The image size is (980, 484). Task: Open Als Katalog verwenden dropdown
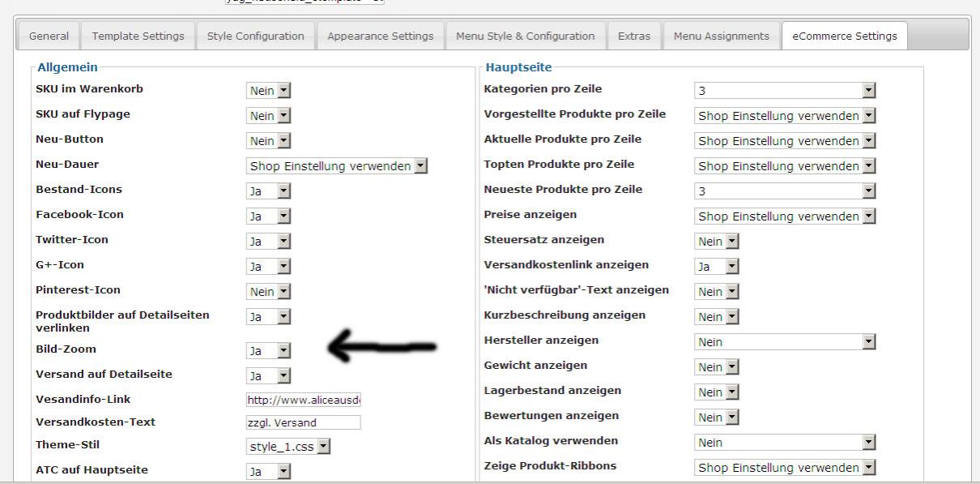[785, 443]
